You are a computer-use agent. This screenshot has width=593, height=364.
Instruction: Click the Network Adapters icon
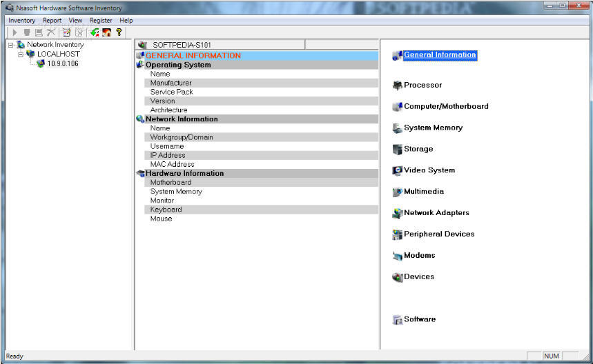click(x=397, y=213)
